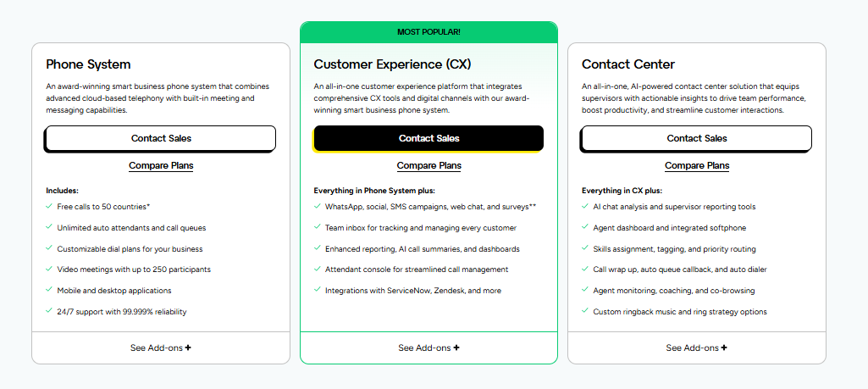The image size is (868, 389).
Task: Expand See Add-ons in Phone System card
Action: tap(161, 347)
